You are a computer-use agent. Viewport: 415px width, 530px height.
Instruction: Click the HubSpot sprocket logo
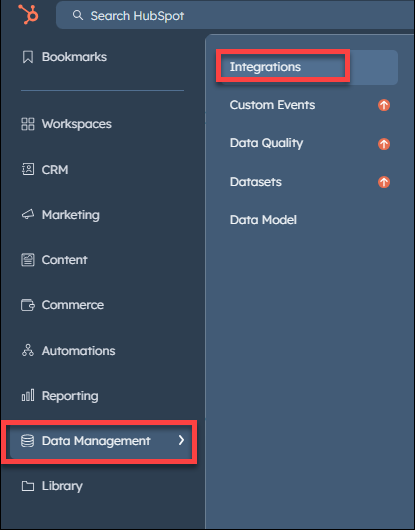pos(28,14)
